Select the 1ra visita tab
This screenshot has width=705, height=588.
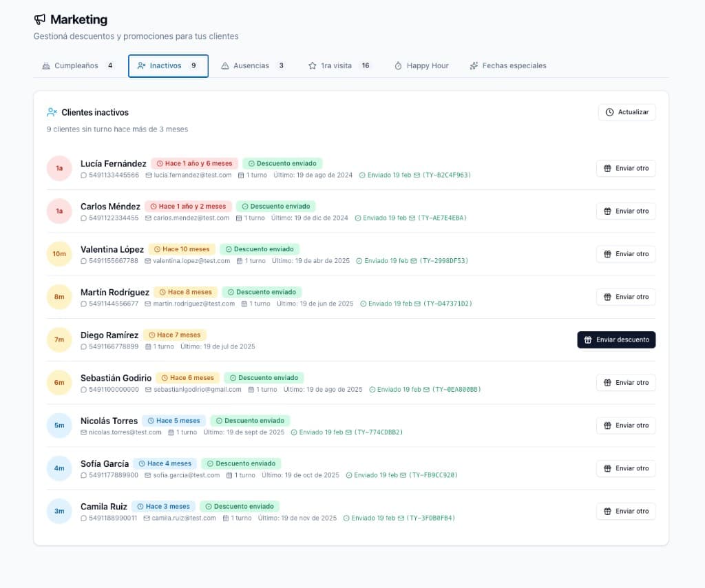pyautogui.click(x=339, y=65)
